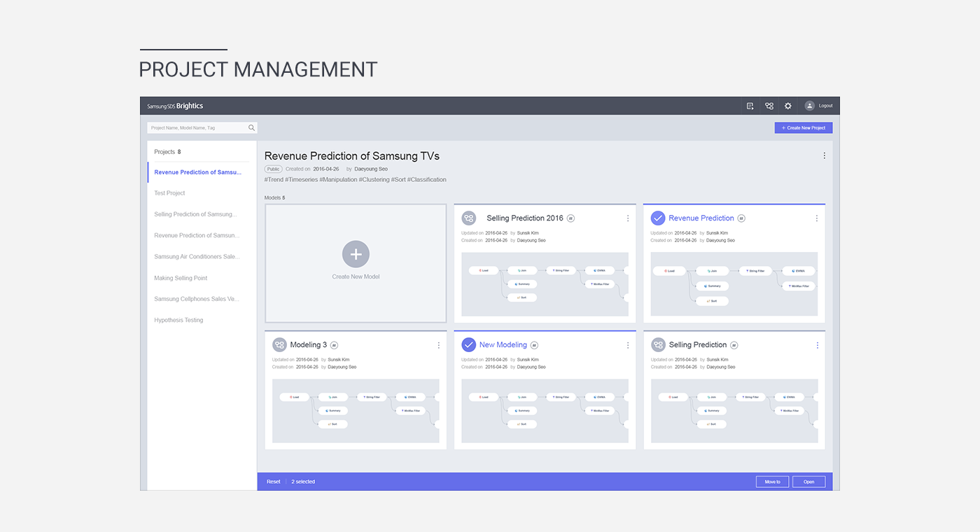Screen dimensions: 980x532
Task: Click the Logout link
Action: point(826,106)
